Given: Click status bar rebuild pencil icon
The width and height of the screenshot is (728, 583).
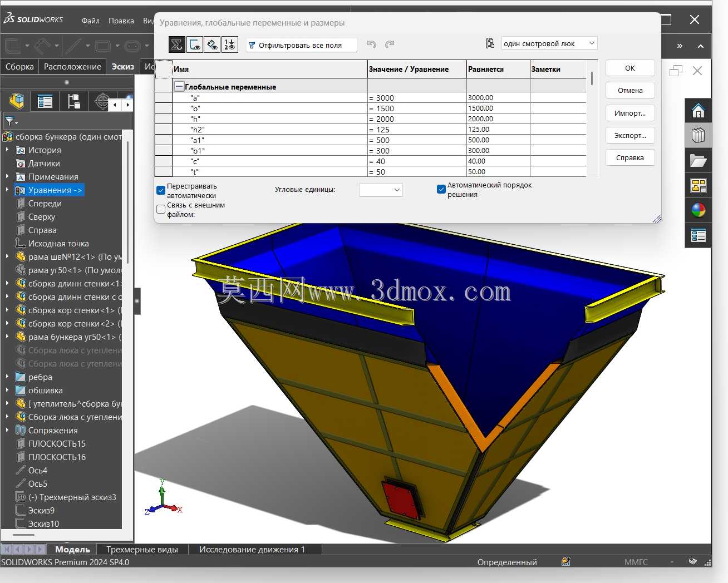Looking at the screenshot, I should (x=566, y=562).
